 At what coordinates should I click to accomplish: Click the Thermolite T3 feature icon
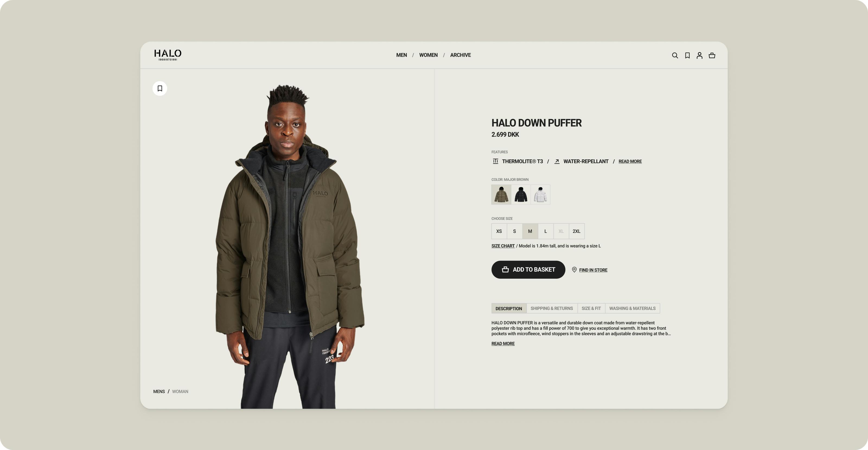click(x=495, y=161)
